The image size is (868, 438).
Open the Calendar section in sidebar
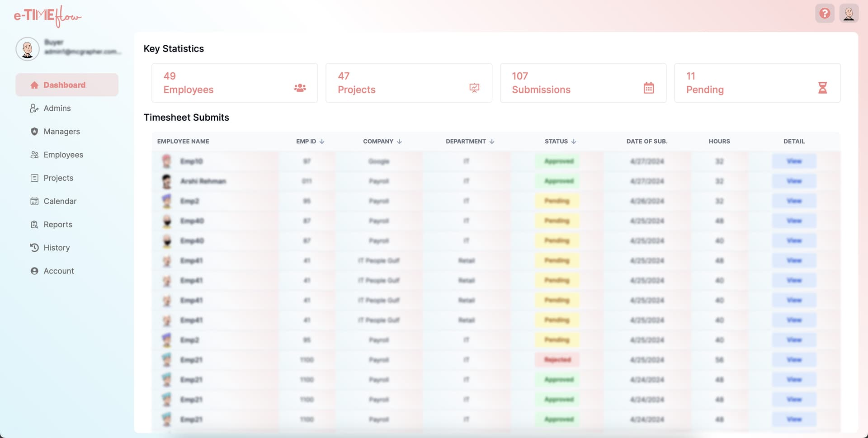60,201
